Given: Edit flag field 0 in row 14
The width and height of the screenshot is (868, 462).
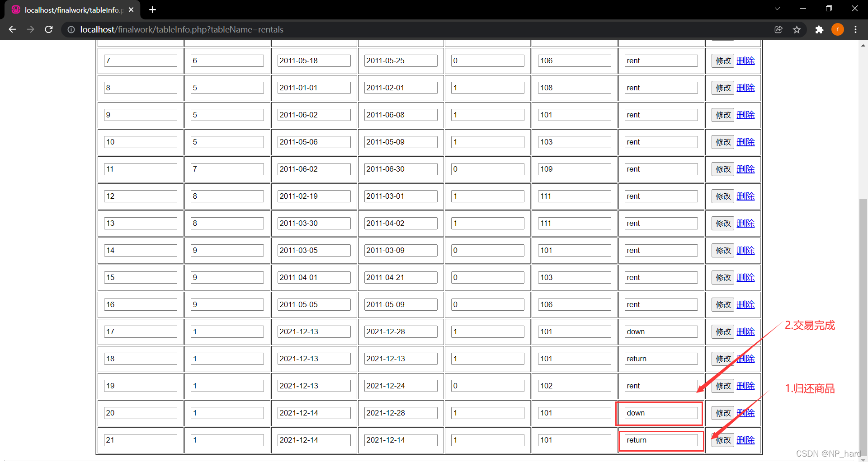Looking at the screenshot, I should click(x=487, y=250).
